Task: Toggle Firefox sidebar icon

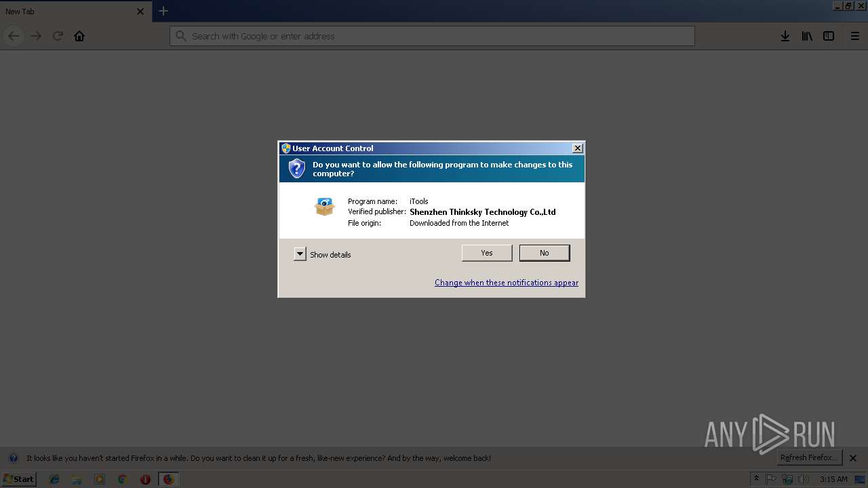Action: [x=829, y=36]
